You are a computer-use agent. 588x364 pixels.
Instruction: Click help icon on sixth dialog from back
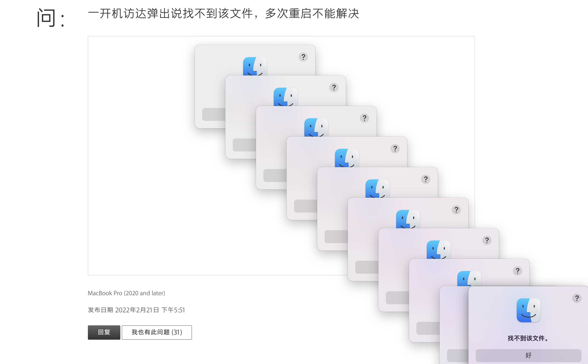(456, 210)
